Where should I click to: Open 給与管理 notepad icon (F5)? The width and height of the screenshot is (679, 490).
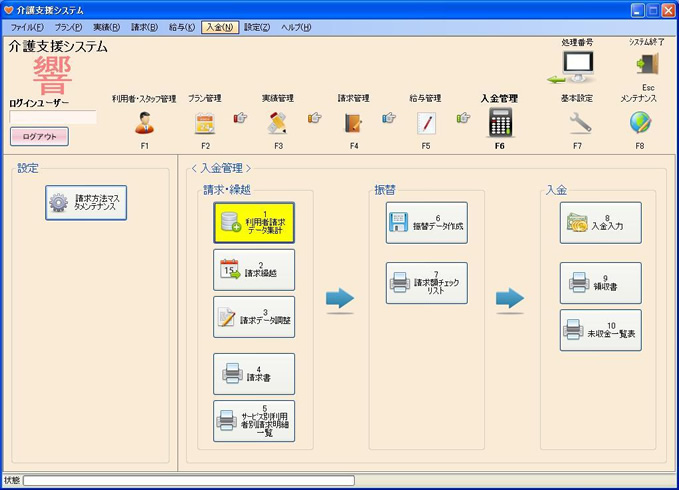click(x=425, y=123)
